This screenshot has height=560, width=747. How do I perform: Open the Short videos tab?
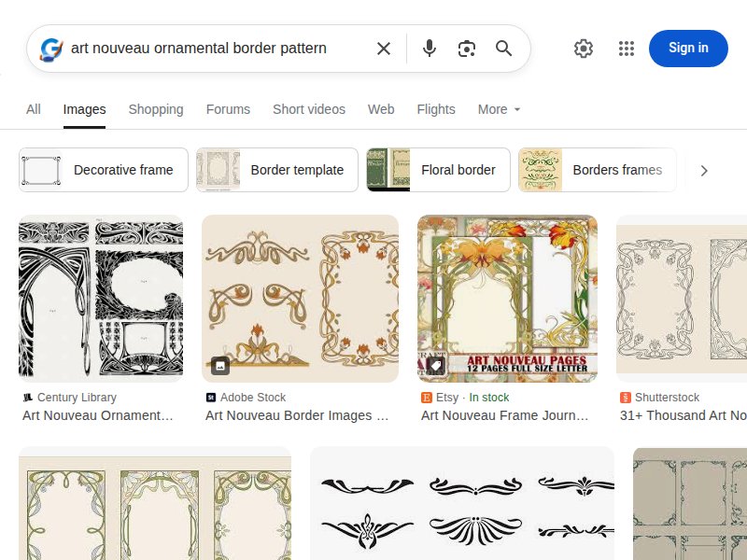[x=309, y=109]
